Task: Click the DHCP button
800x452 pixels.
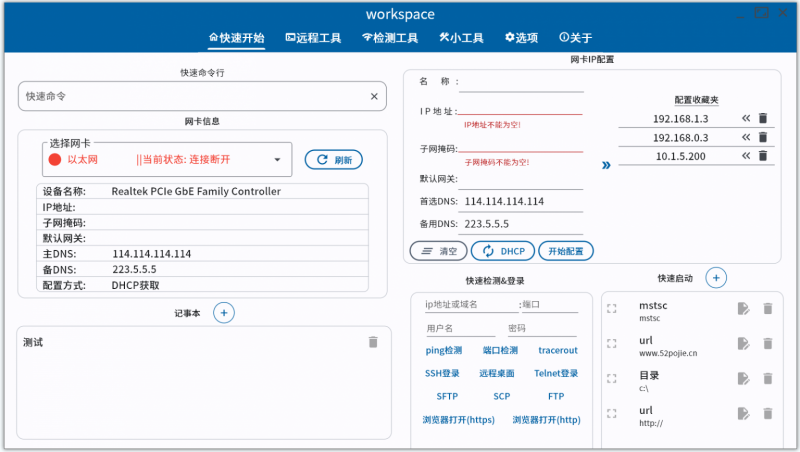Action: (503, 251)
